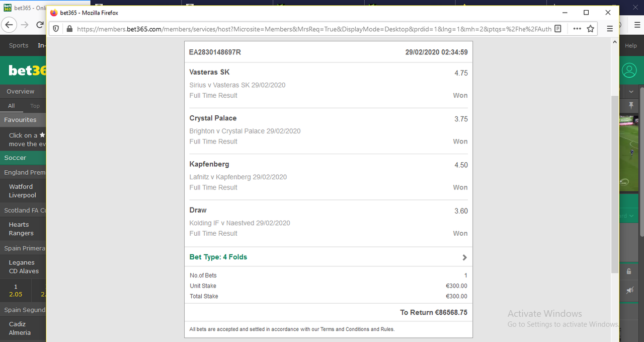Screen dimensions: 644x342
Task: Bookmark this page with the star icon
Action: coord(591,29)
